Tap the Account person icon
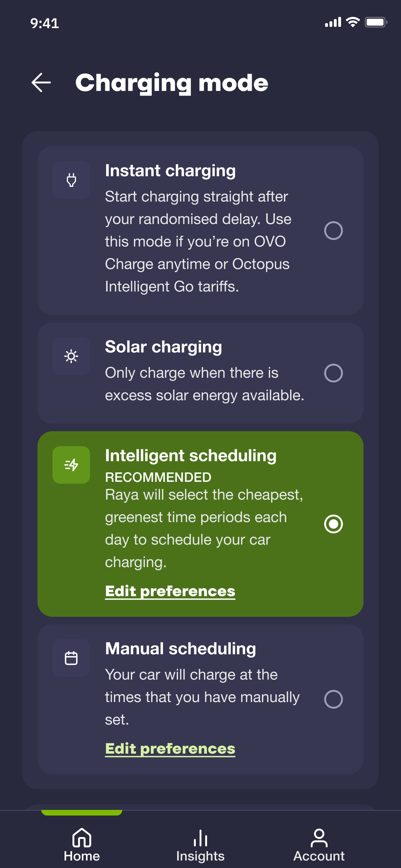This screenshot has height=868, width=401. click(x=319, y=838)
